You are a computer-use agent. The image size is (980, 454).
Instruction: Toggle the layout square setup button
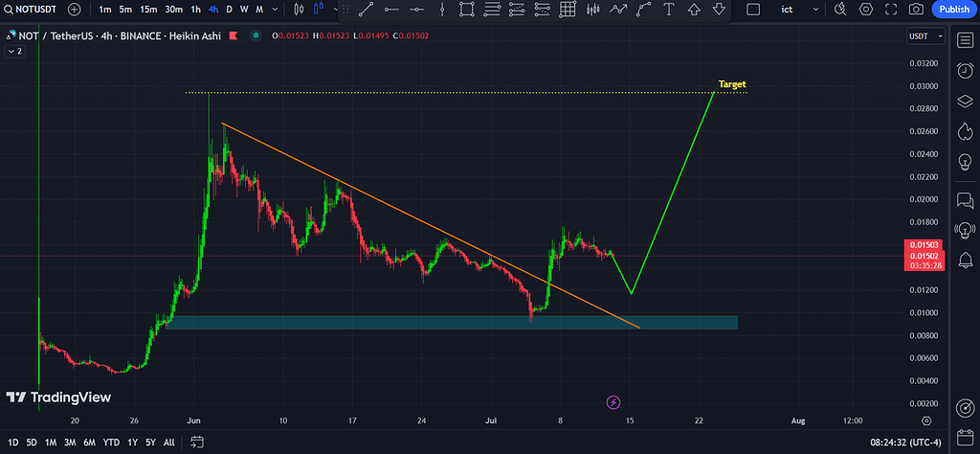[x=752, y=9]
